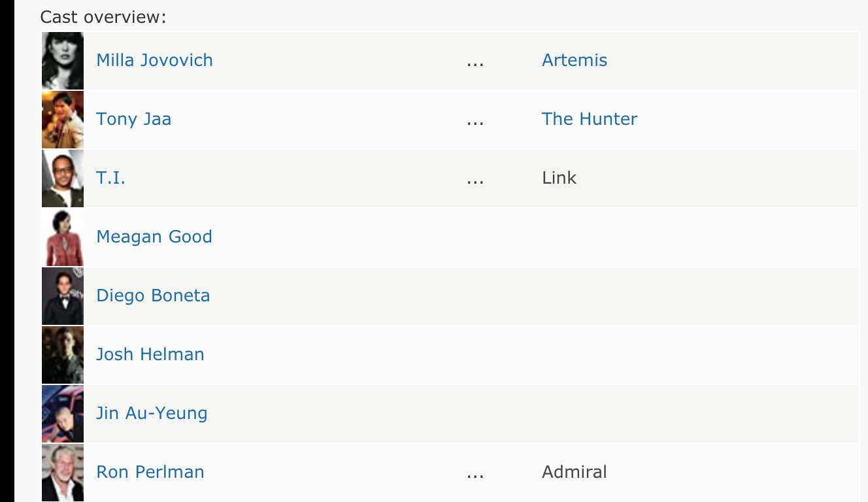The width and height of the screenshot is (868, 502).
Task: Click the photo thumbnail beside Jin Au-Yeung
Action: [x=63, y=413]
